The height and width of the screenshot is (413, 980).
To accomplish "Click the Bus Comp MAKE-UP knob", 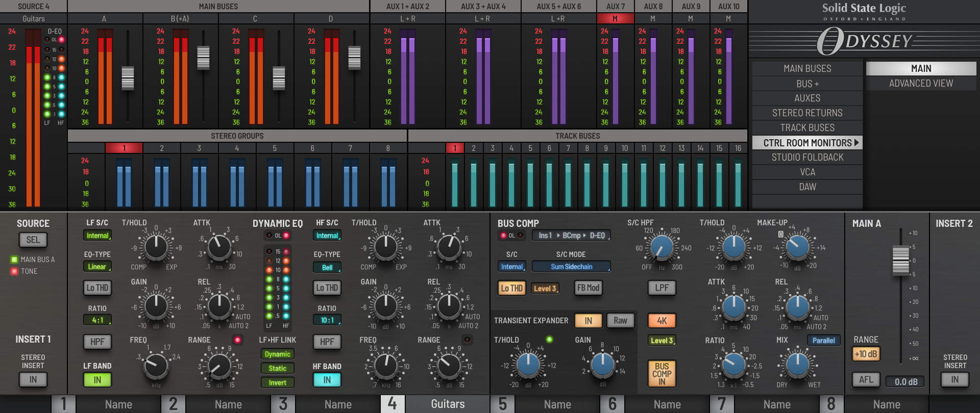I will [x=797, y=247].
